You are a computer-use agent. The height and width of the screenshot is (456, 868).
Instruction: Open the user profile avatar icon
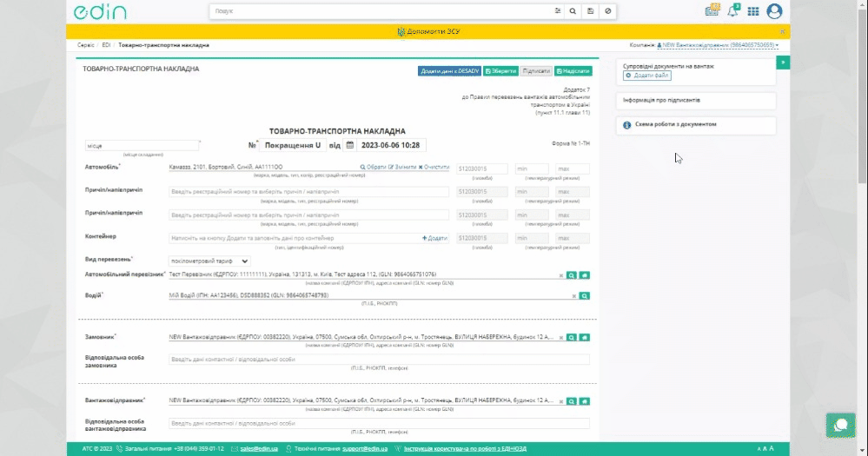tap(774, 11)
